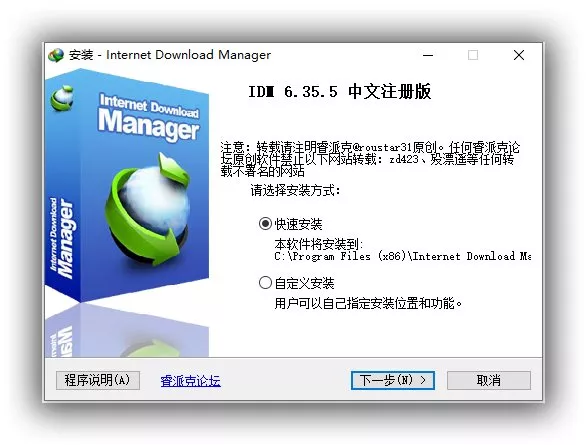
Task: Click the install path C:\Program Files text
Action: (x=402, y=256)
